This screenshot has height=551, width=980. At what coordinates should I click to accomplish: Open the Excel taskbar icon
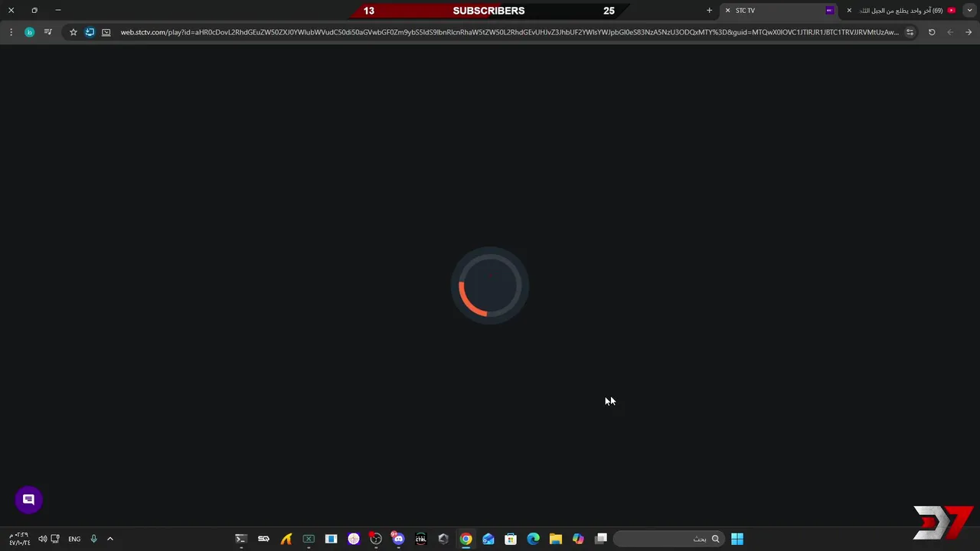click(309, 539)
